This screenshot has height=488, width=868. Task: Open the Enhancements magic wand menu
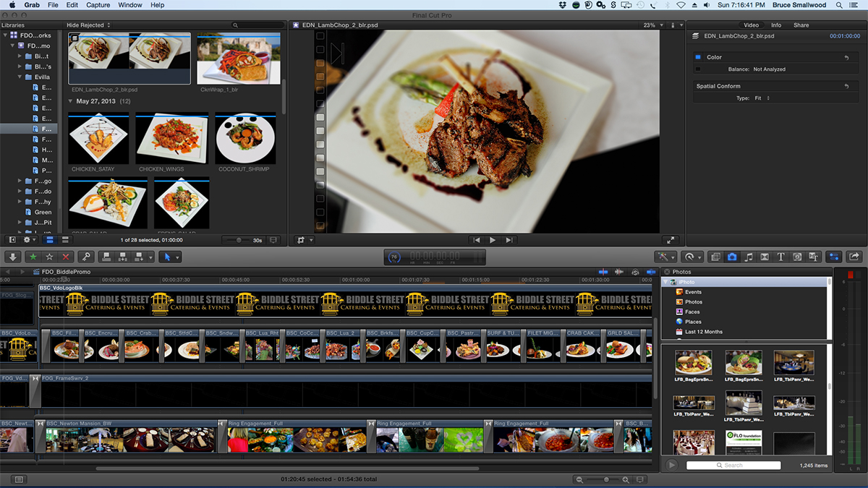pos(665,257)
